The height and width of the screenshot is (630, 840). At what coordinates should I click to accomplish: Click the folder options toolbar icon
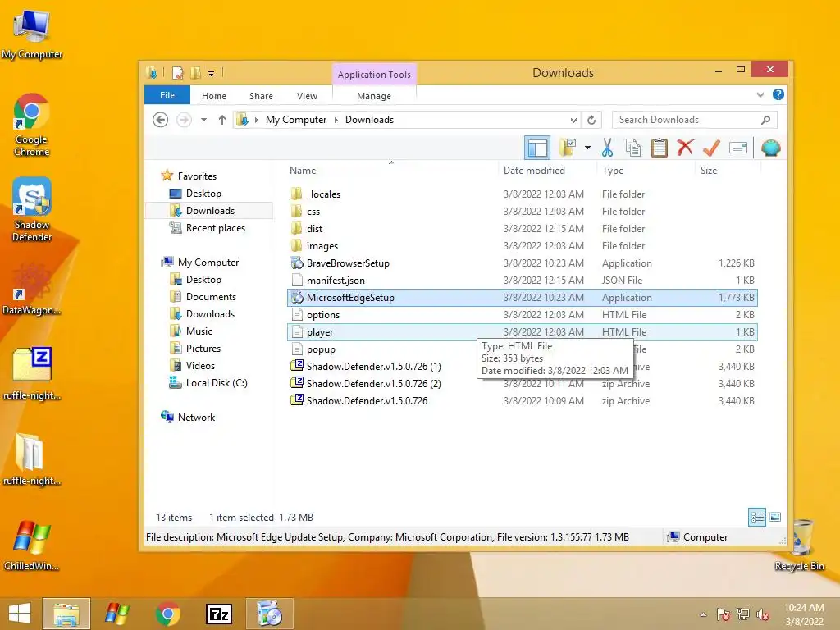[x=568, y=148]
